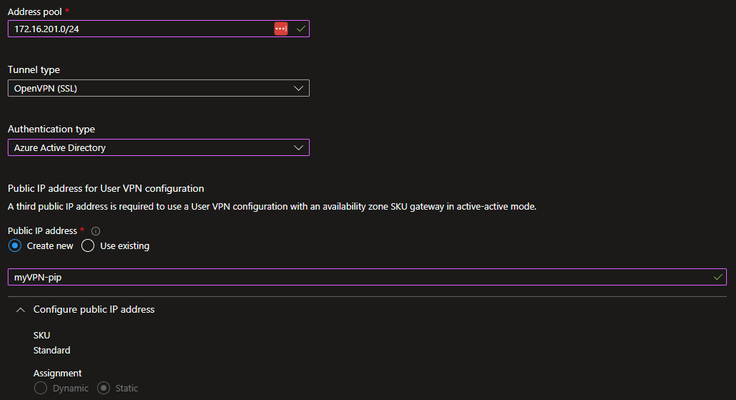
Task: Click into the Address pool text field
Action: coord(141,29)
